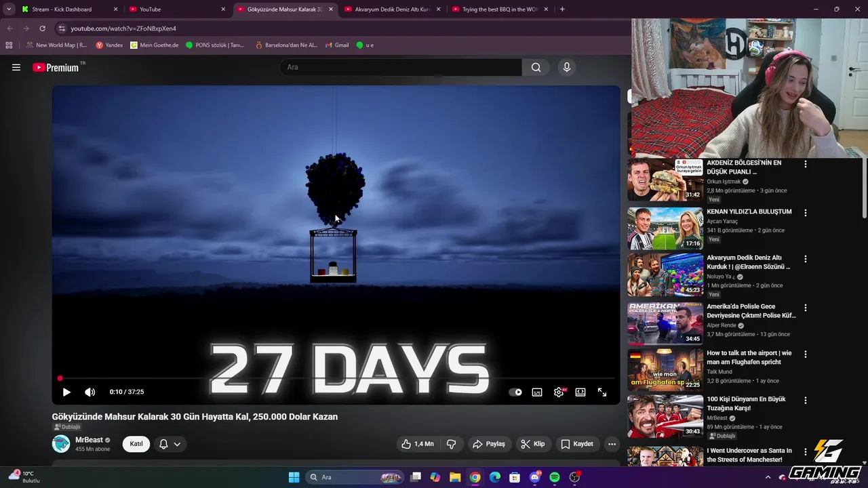
Task: Toggle autoplay switch in player
Action: (x=515, y=392)
